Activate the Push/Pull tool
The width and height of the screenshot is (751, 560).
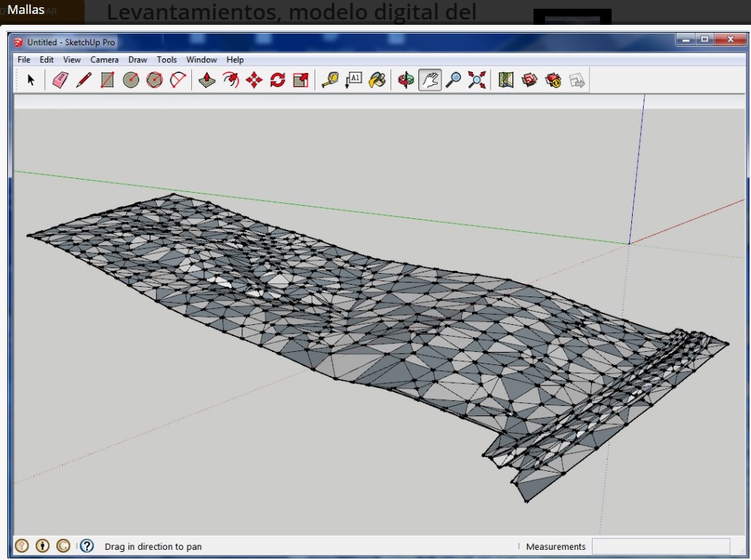click(207, 80)
